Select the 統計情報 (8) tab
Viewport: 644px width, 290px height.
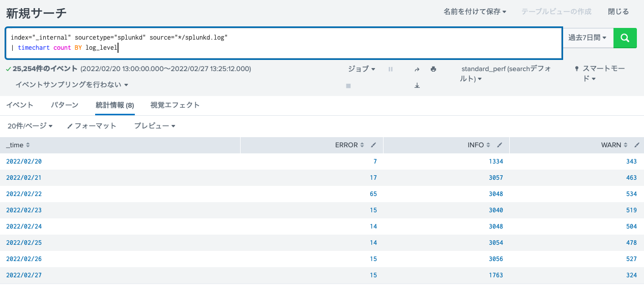[x=115, y=105]
